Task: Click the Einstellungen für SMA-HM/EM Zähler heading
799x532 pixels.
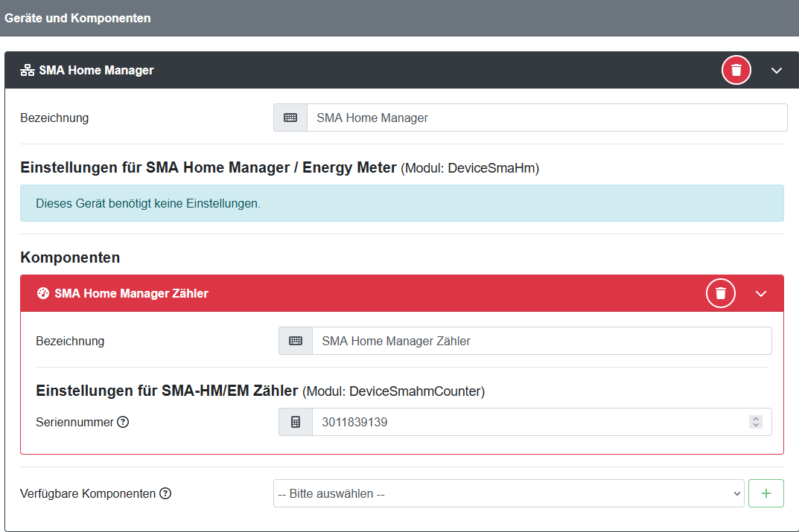Action: [x=167, y=391]
